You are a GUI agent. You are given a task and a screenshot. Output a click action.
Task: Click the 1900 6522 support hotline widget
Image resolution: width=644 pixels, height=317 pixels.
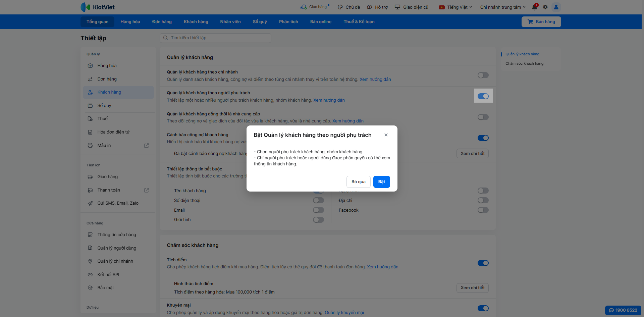point(623,310)
